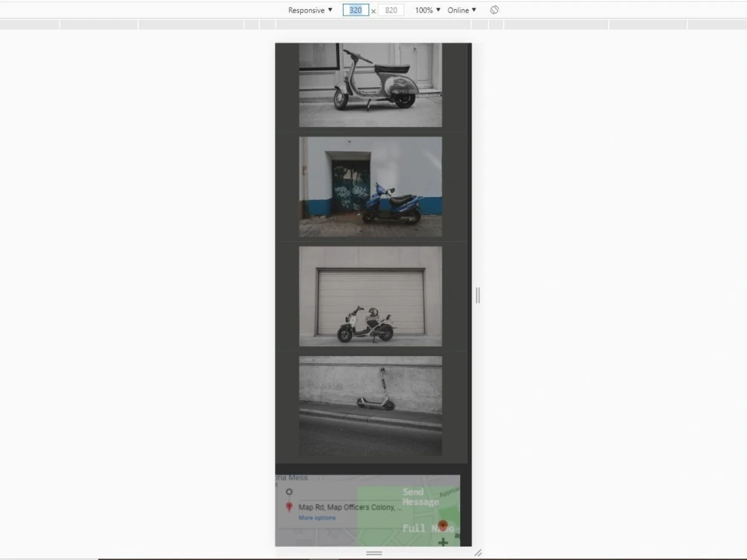Click the circle origin marker on map

(x=288, y=492)
